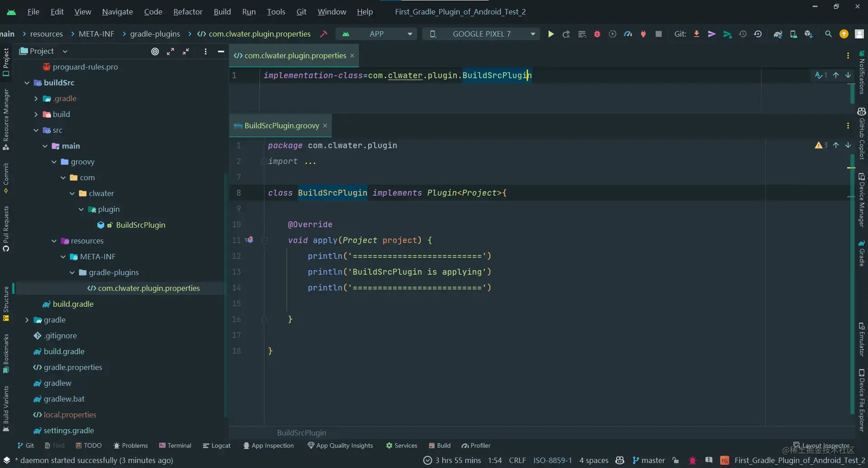868x468 pixels.
Task: Click the master git branch widget
Action: point(649,460)
